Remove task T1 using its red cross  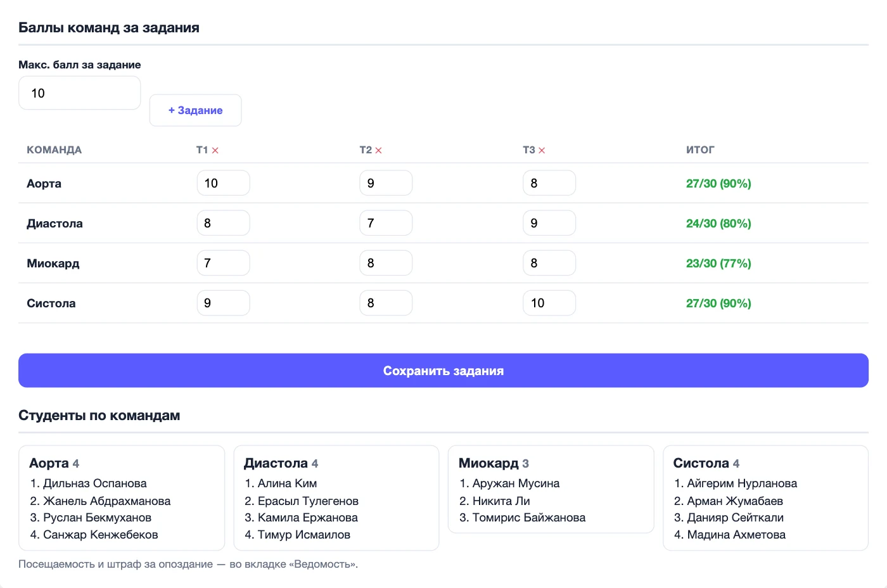215,151
